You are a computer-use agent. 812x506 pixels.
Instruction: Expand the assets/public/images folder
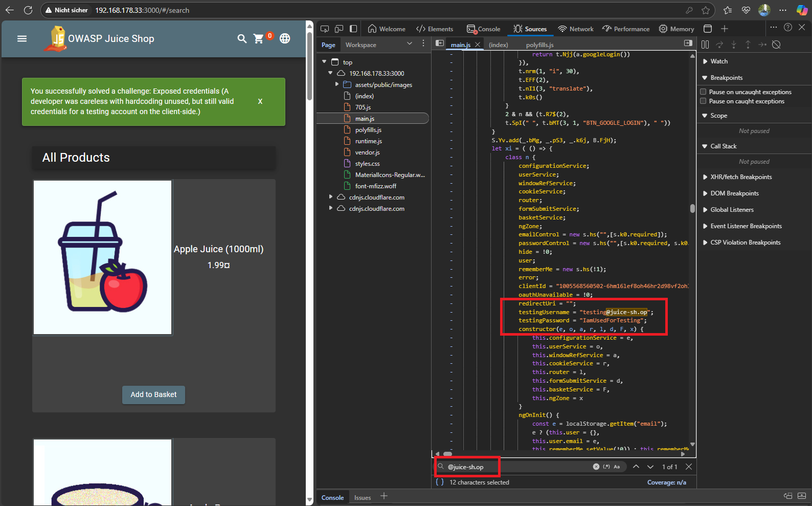[x=336, y=84]
